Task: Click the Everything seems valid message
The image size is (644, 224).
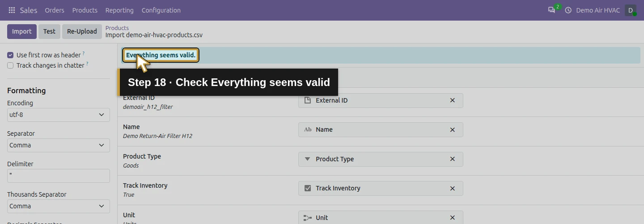Action: 161,55
